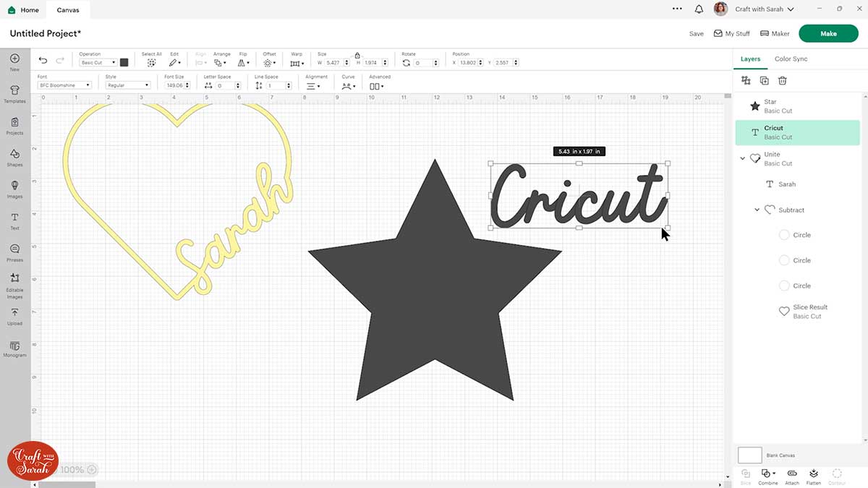Toggle the size aspect ratio lock
This screenshot has width=868, height=488.
357,55
